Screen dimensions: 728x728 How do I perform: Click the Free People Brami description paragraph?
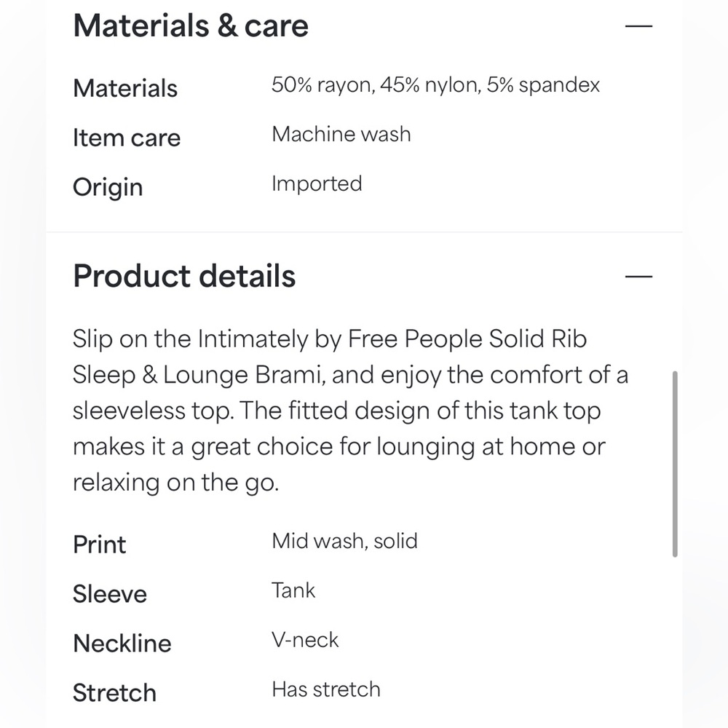[349, 411]
